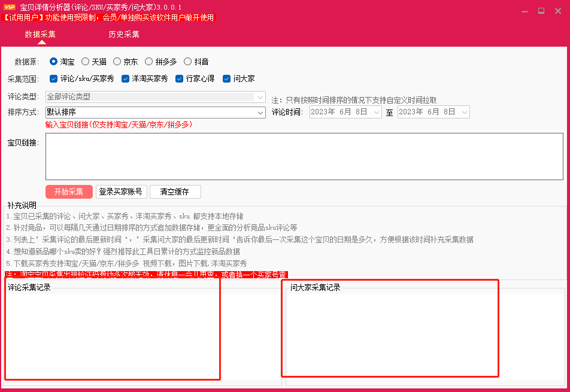Open the end date picker after 至

tap(433, 112)
